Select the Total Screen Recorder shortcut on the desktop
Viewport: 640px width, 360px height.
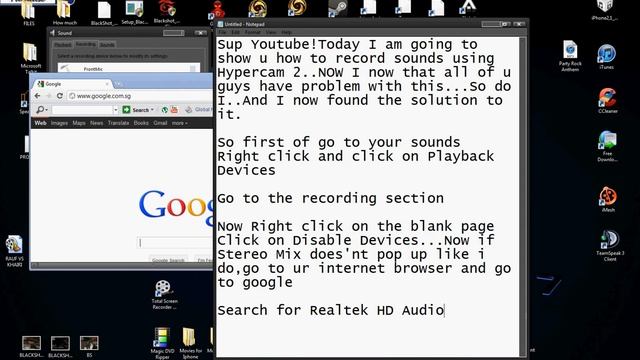(164, 295)
